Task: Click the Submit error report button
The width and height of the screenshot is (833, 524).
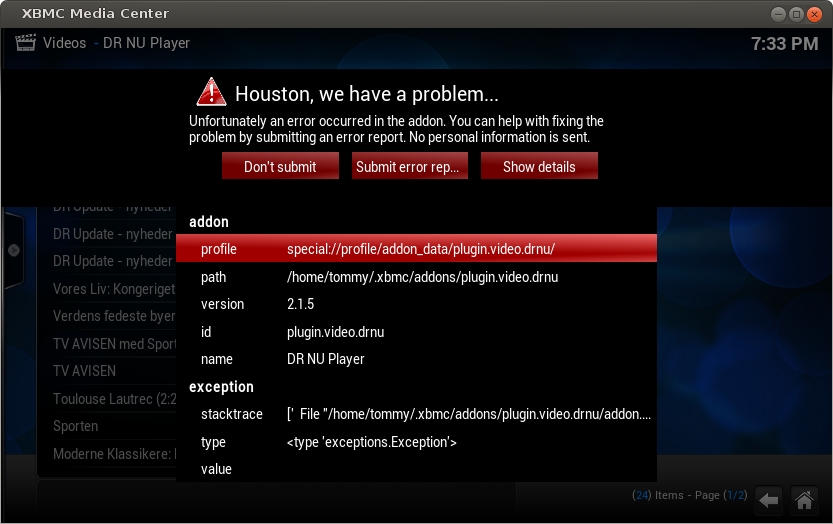Action: 410,166
